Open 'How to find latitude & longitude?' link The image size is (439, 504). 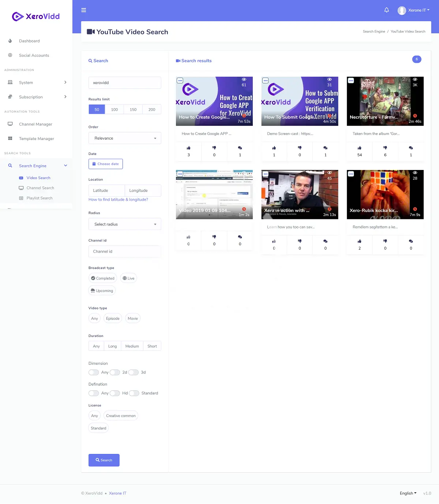pos(118,200)
